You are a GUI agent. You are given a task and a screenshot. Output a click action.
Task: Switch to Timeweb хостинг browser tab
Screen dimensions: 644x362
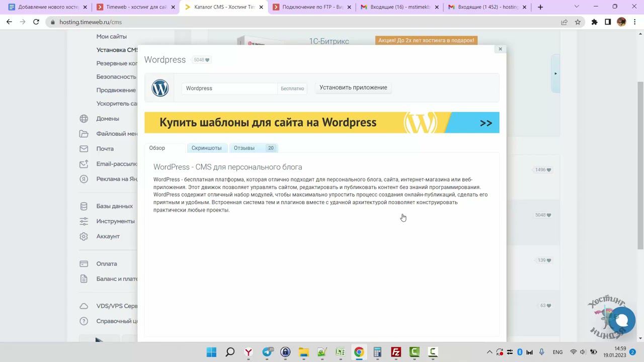(x=132, y=7)
